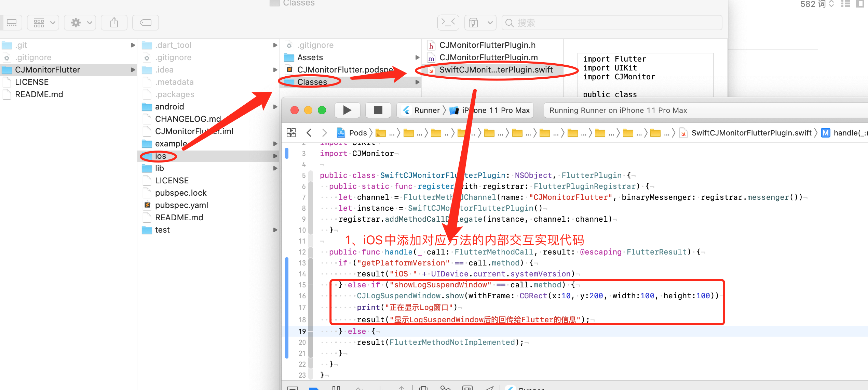868x390 pixels.
Task: Select the Runner scheme in Xcode toolbar
Action: [x=422, y=110]
